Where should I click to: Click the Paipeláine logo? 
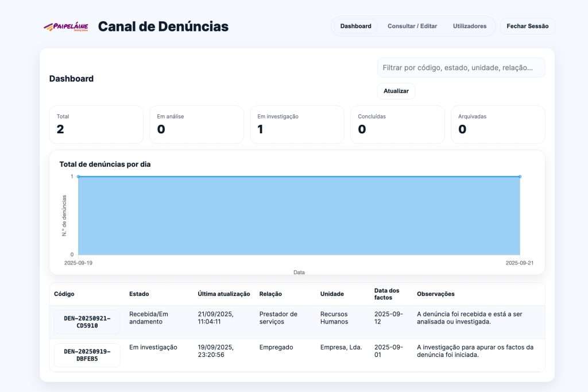click(x=67, y=26)
